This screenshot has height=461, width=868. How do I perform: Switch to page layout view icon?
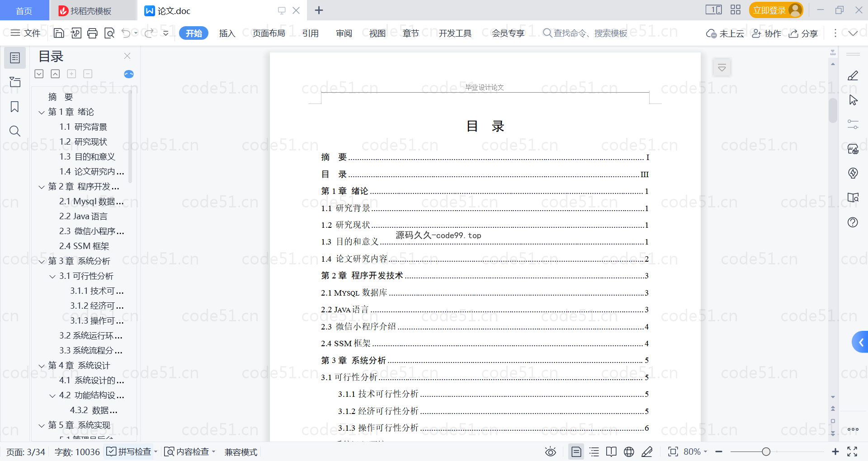(x=576, y=452)
